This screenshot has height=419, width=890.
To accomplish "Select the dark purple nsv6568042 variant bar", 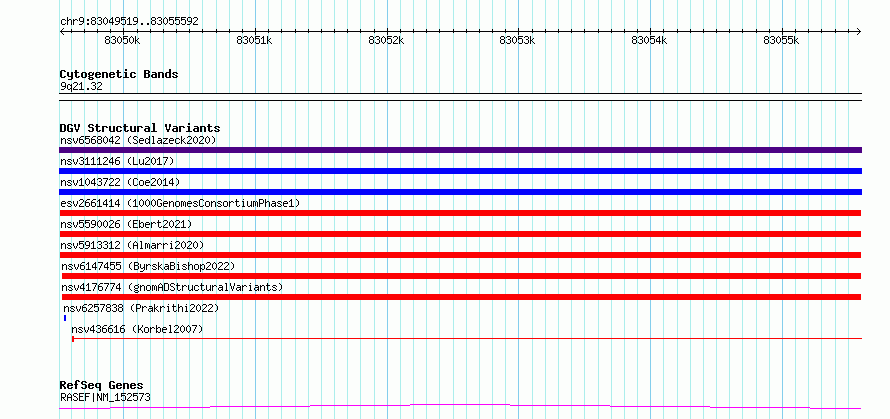I will 460,150.
